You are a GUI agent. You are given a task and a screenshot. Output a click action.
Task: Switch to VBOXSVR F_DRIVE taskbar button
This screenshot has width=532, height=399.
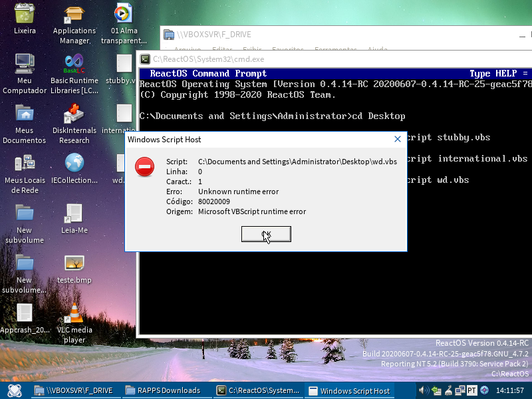click(x=76, y=390)
